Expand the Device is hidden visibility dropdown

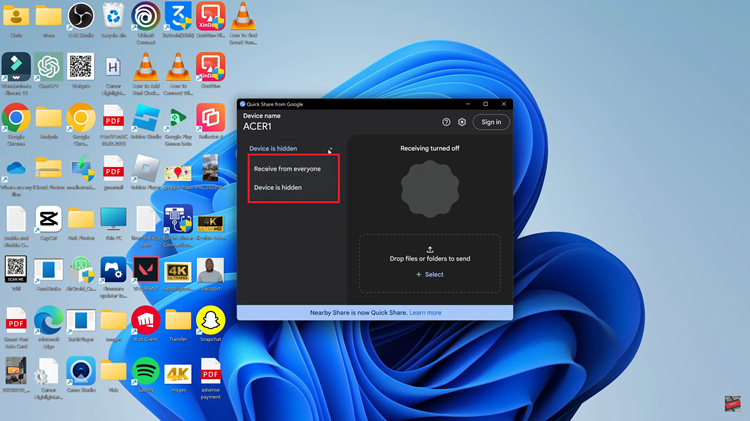tap(290, 148)
